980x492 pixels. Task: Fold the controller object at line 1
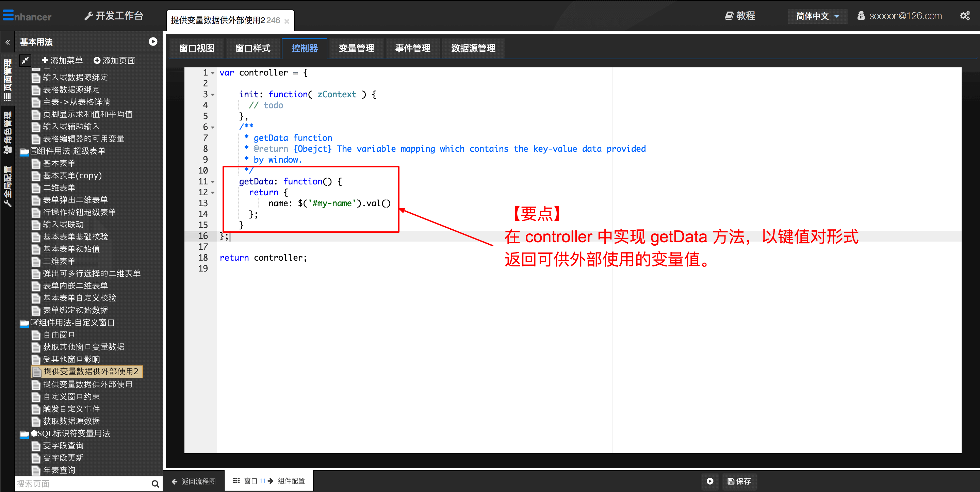click(213, 73)
